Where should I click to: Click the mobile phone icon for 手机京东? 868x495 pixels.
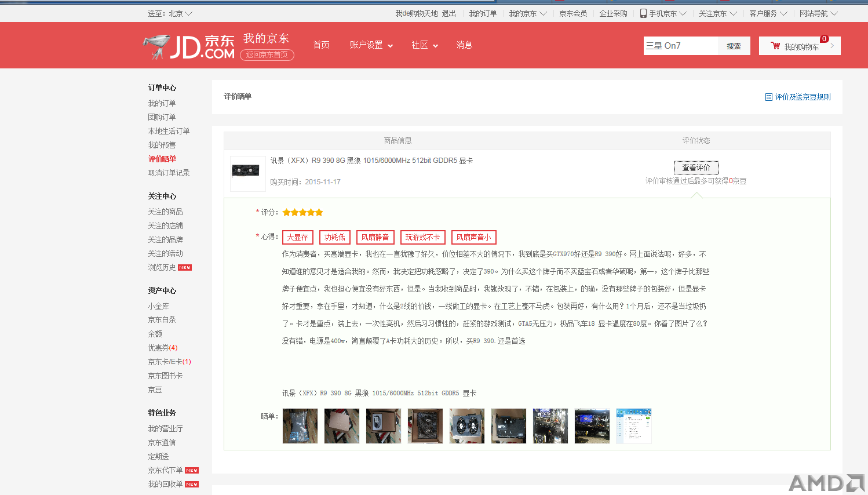(x=643, y=13)
